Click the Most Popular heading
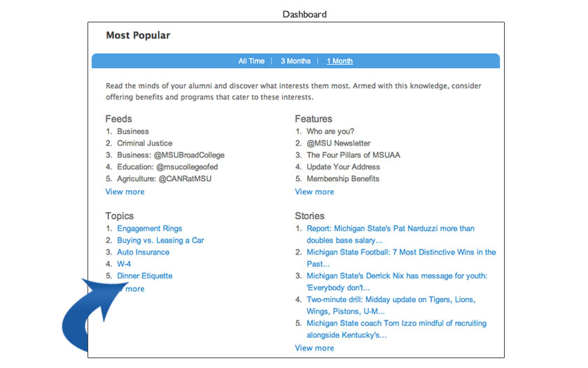Image resolution: width=588 pixels, height=368 pixels. [138, 35]
